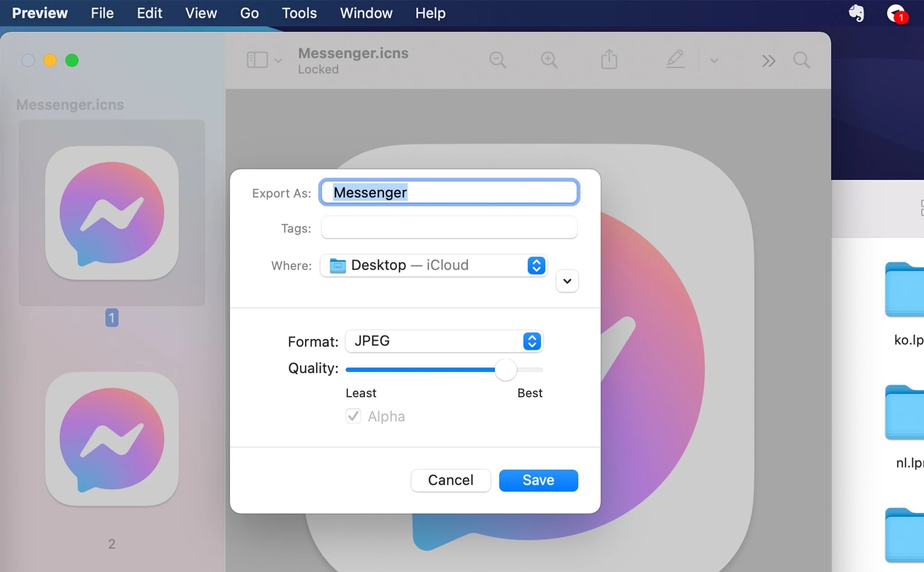
Task: Click the page number 1 badge
Action: click(x=112, y=318)
